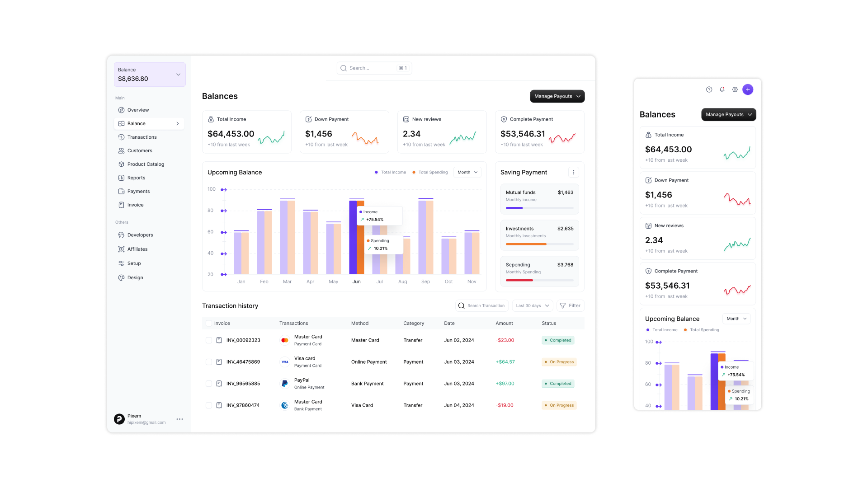
Task: Click the Developers sidebar icon
Action: coord(122,235)
